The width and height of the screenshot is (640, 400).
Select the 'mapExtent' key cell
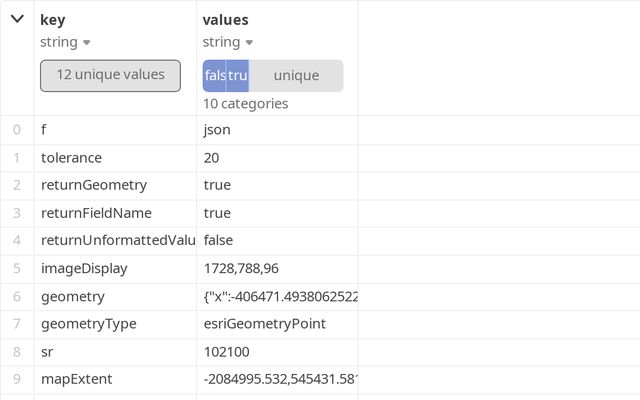click(x=76, y=379)
